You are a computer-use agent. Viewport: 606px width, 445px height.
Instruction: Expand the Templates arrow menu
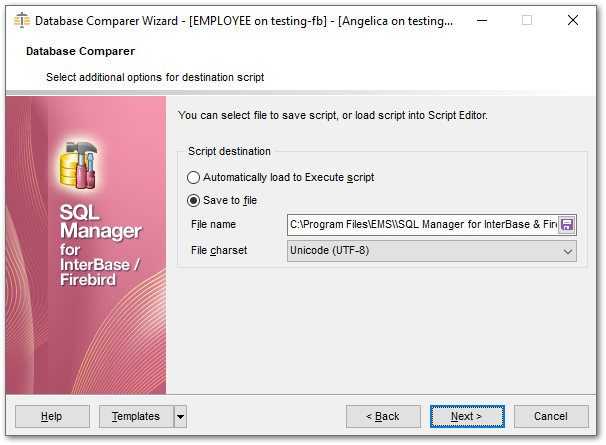click(180, 416)
